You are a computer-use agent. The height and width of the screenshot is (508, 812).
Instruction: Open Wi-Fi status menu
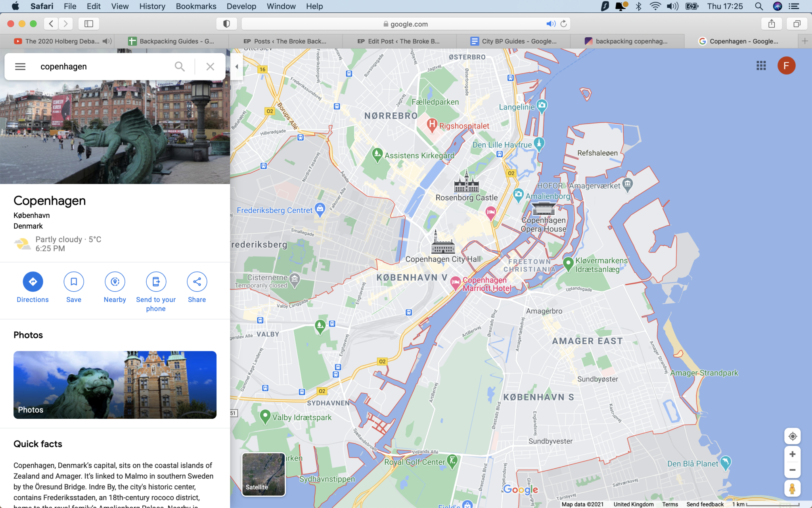655,6
